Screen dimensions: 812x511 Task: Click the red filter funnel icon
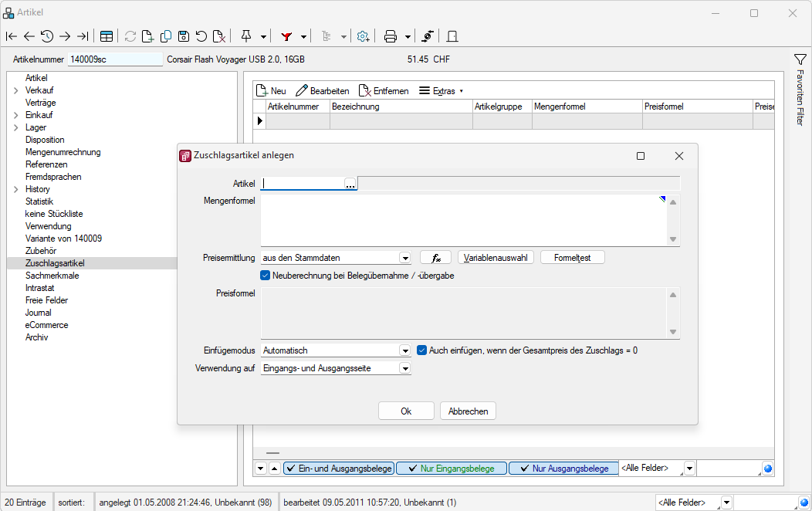pos(286,36)
